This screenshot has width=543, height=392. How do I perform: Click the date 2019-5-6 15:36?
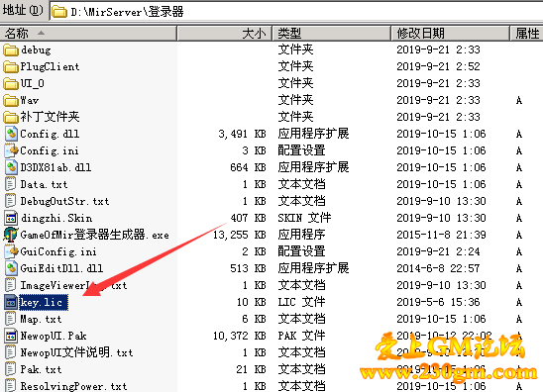438,302
